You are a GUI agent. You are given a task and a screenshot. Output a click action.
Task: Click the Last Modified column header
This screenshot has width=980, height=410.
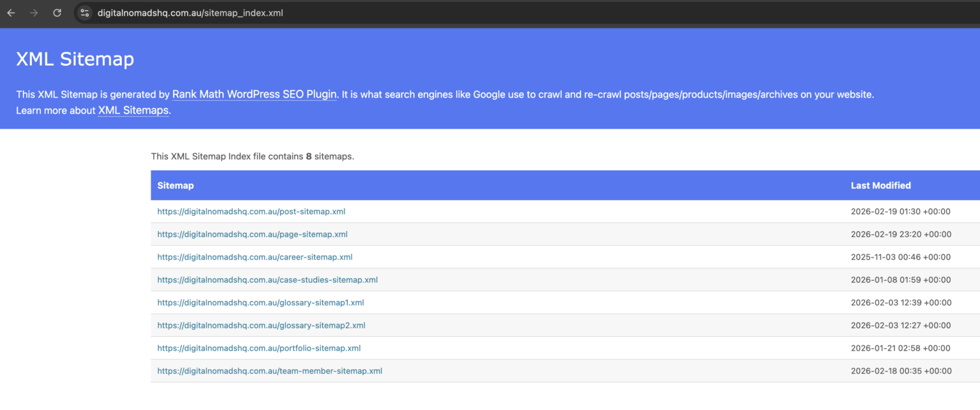(x=880, y=185)
